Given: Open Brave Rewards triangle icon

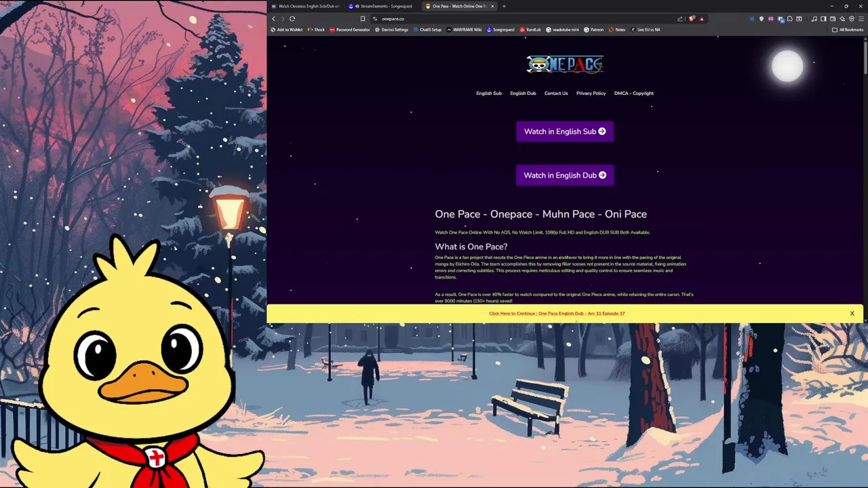Looking at the screenshot, I should click(702, 19).
